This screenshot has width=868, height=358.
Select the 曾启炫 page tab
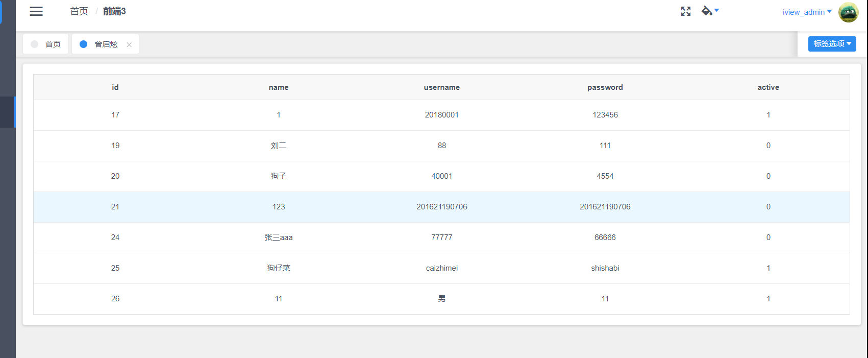[x=102, y=44]
